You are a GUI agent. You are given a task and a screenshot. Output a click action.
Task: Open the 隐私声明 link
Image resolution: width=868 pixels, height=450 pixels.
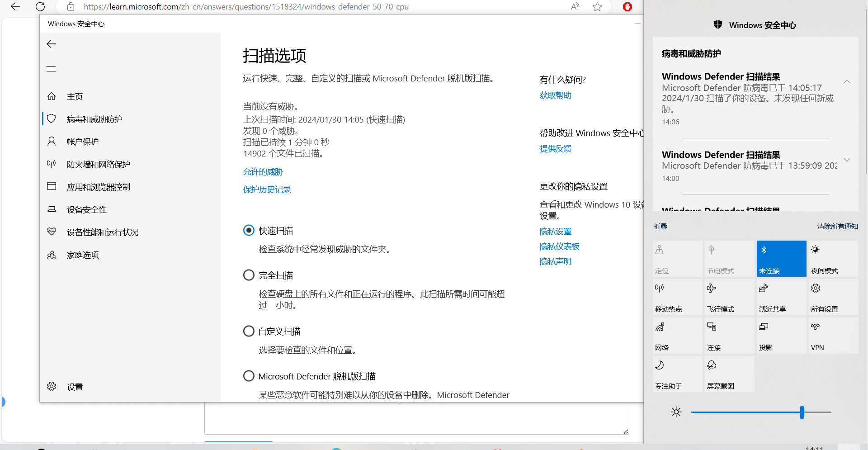pos(556,261)
